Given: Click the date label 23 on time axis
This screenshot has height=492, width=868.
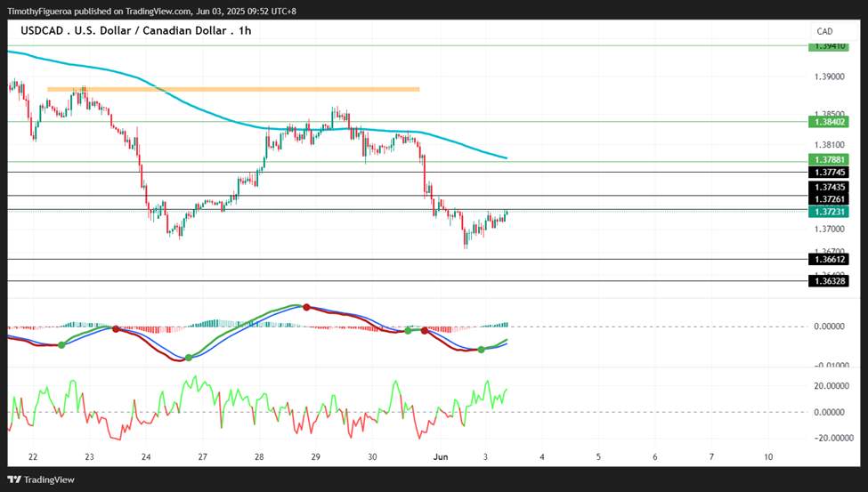Looking at the screenshot, I should click(x=89, y=457).
